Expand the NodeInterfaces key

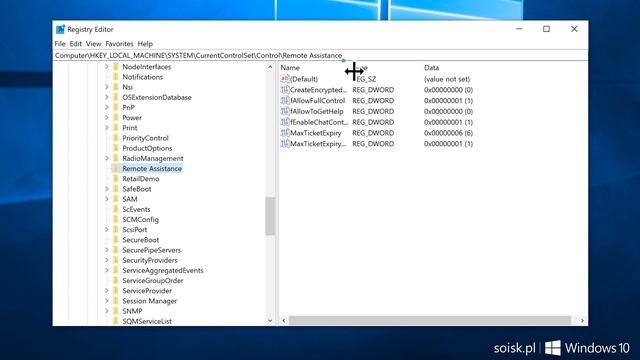tap(107, 67)
